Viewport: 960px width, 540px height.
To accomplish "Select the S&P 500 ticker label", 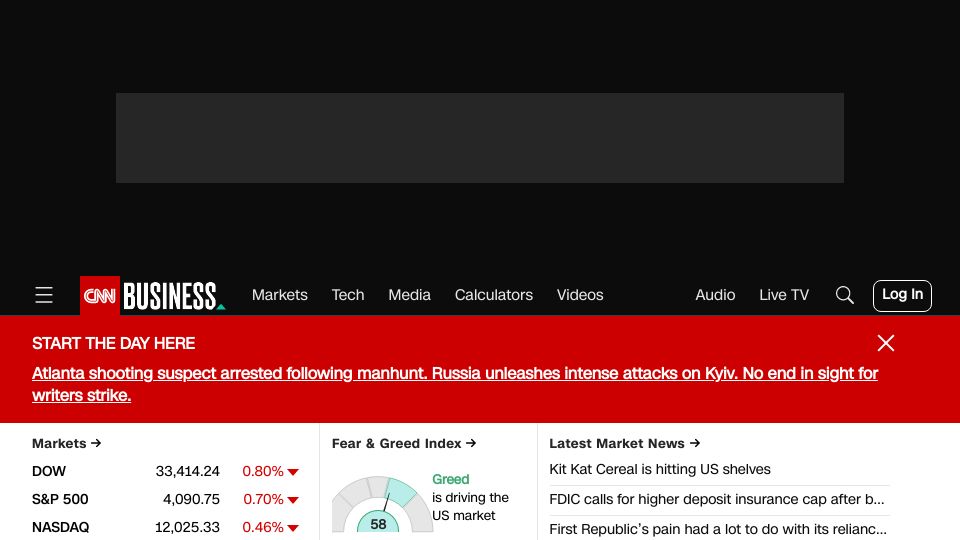I will [60, 500].
